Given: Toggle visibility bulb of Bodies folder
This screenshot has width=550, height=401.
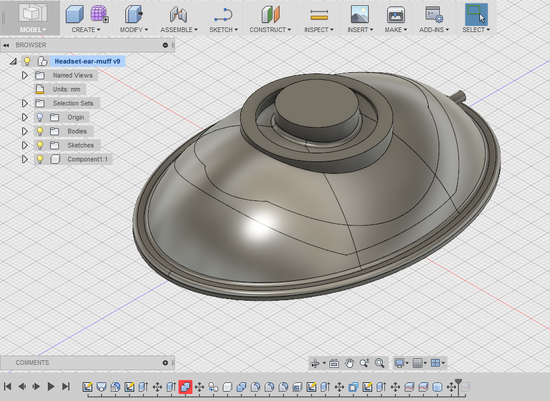Looking at the screenshot, I should pos(40,131).
